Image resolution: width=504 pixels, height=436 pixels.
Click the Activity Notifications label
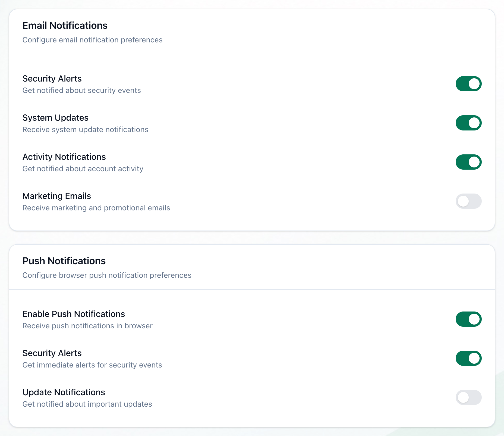[64, 157]
